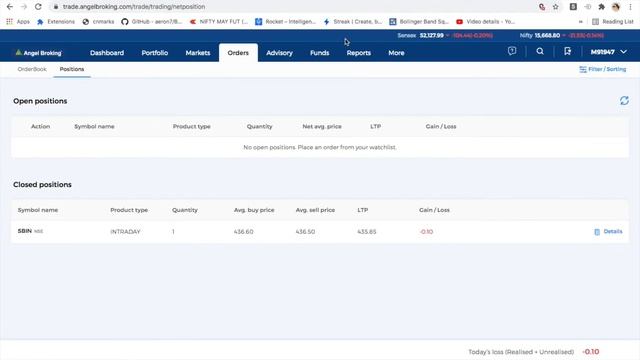
Task: Click the watchlist bookmark icon in navbar
Action: tap(567, 51)
